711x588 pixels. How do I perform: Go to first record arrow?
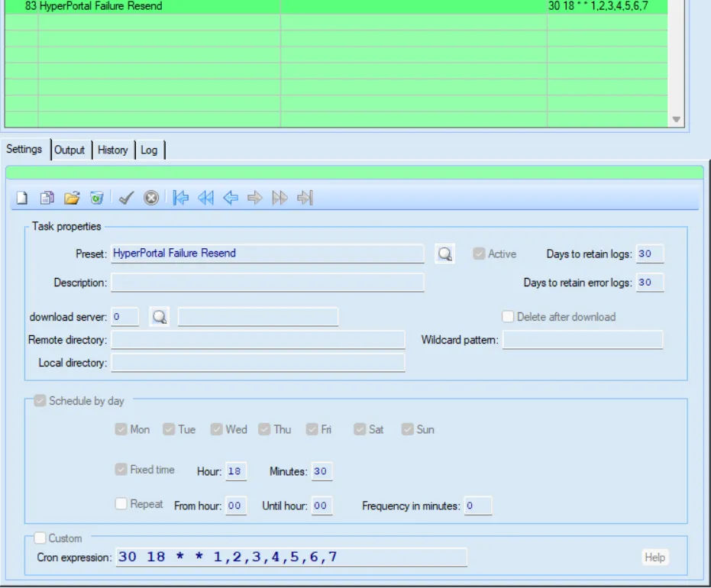tap(181, 198)
